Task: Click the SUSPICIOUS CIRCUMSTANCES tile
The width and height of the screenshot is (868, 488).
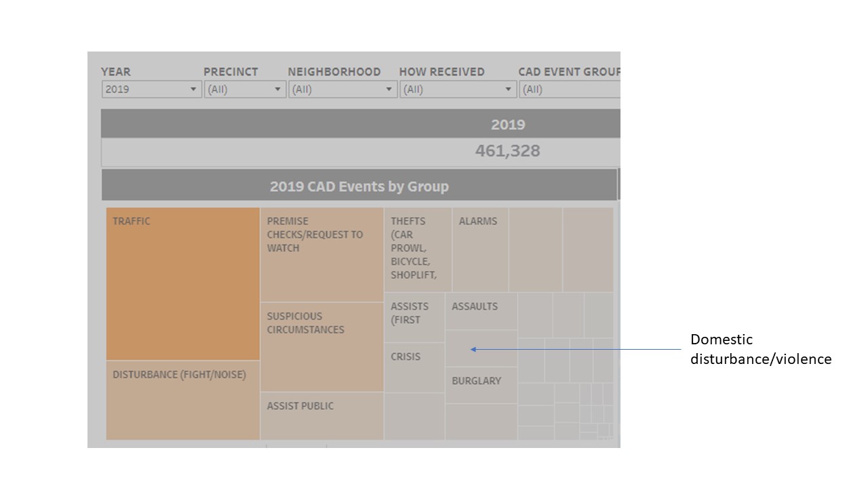Action: 321,346
